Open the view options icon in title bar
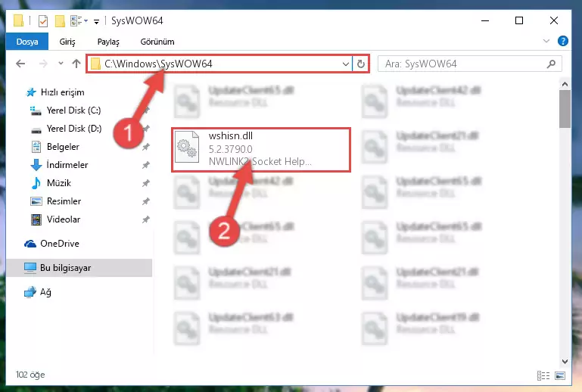This screenshot has height=392, width=582. coord(76,20)
